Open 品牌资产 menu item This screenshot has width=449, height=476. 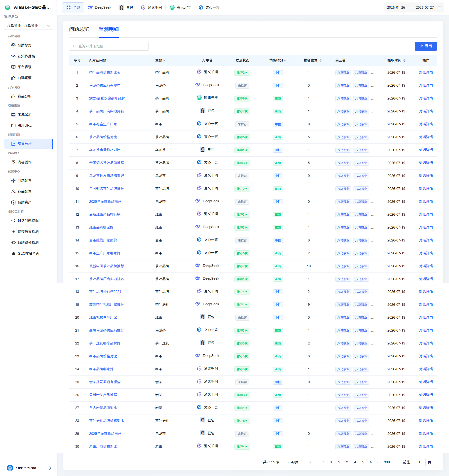(29, 202)
